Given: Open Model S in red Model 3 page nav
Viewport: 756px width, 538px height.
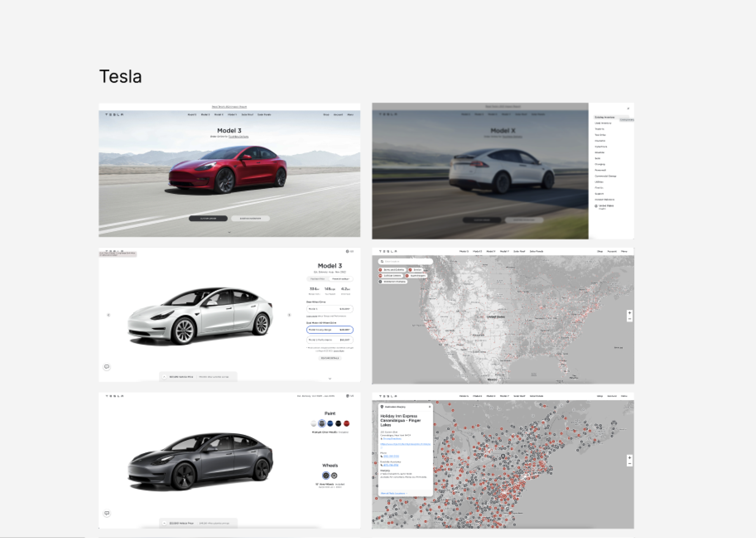Looking at the screenshot, I should [x=192, y=115].
